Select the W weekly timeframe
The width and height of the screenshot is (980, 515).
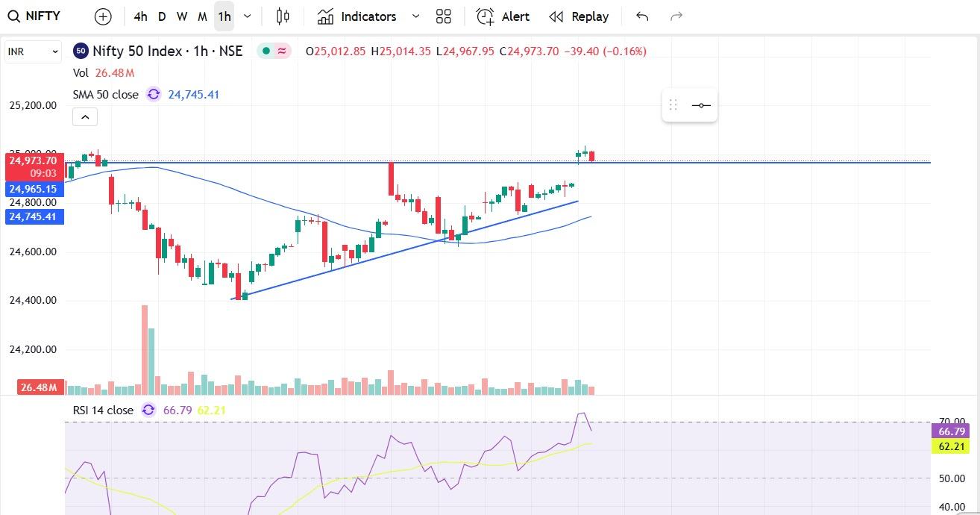pos(182,16)
